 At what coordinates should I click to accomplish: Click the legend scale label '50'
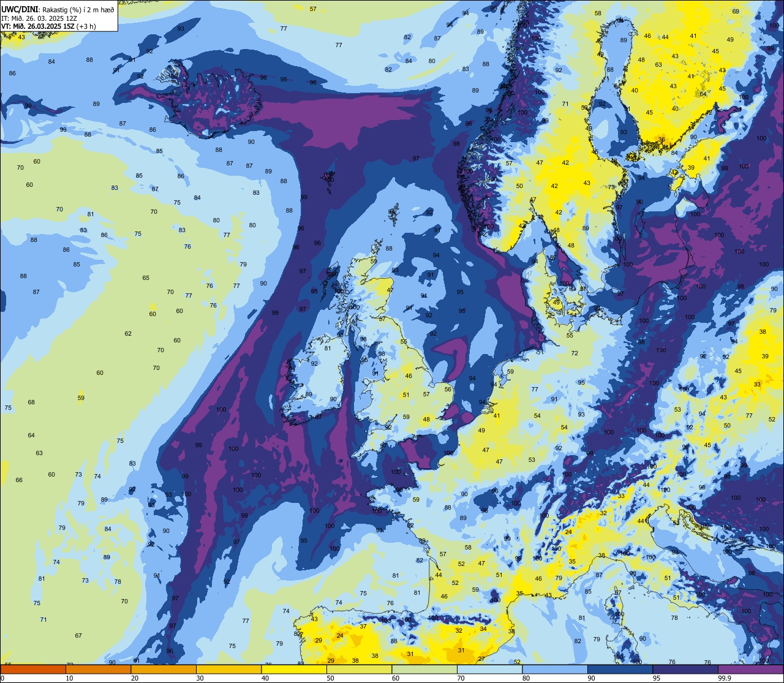(x=330, y=677)
